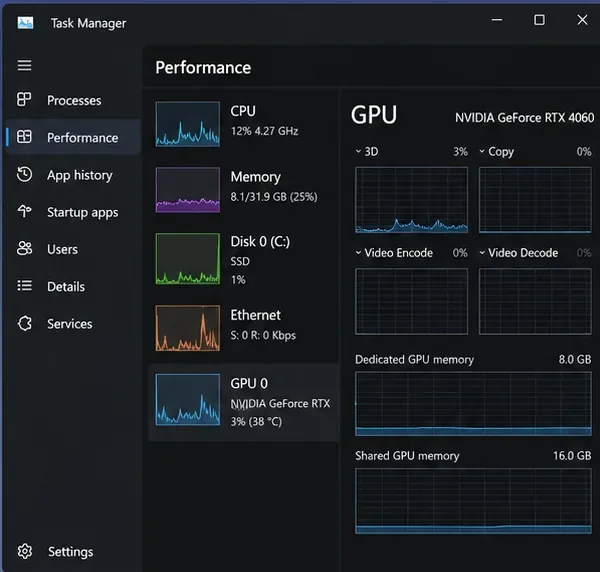Open Settings at sidebar bottom
This screenshot has height=572, width=600.
pyautogui.click(x=73, y=552)
